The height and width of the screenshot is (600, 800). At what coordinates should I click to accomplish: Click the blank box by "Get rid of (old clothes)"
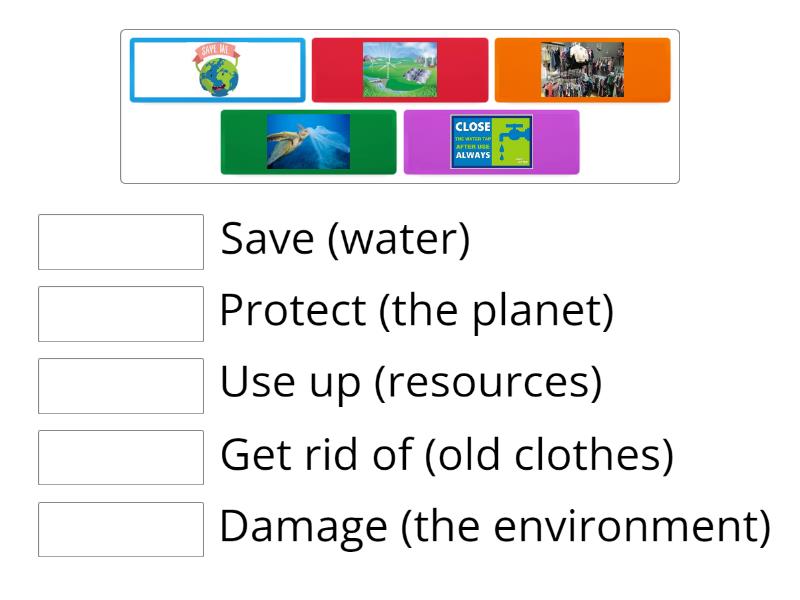(x=120, y=457)
